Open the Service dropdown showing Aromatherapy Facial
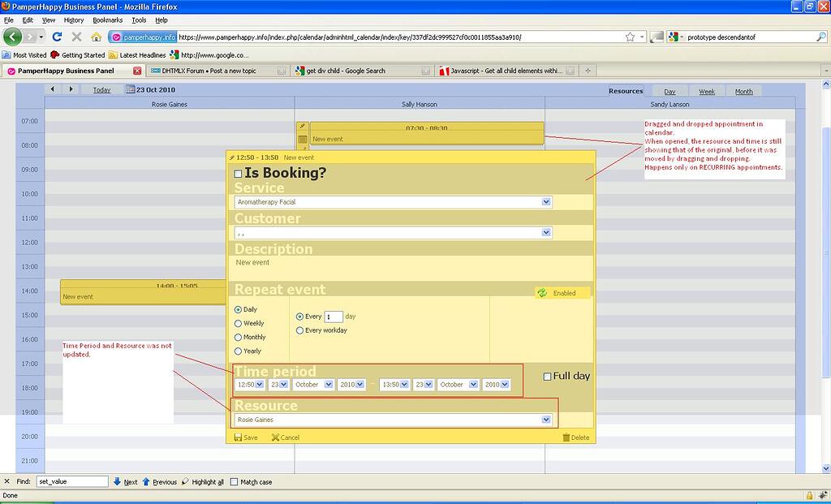831x504 pixels. pyautogui.click(x=546, y=201)
